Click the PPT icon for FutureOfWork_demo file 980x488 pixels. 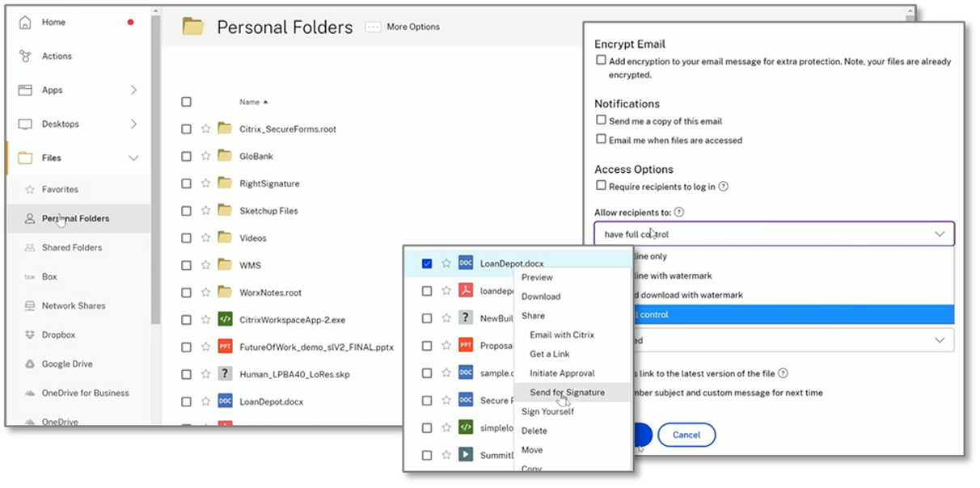point(225,347)
